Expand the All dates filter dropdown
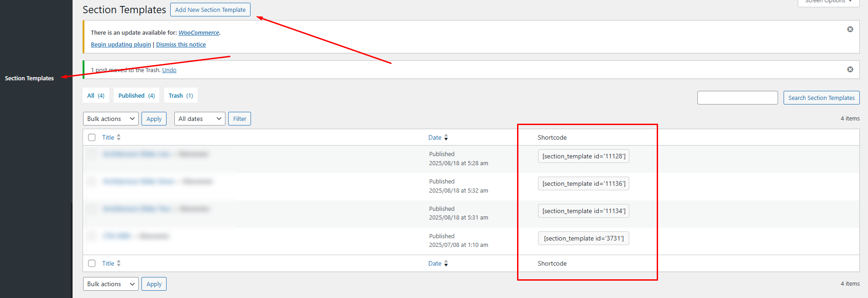Image resolution: width=868 pixels, height=298 pixels. [x=199, y=119]
